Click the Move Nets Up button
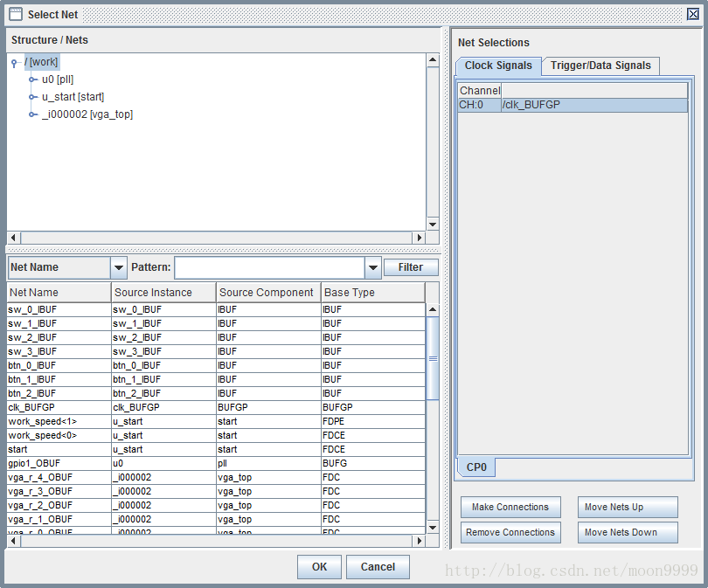The image size is (708, 588). (x=628, y=508)
